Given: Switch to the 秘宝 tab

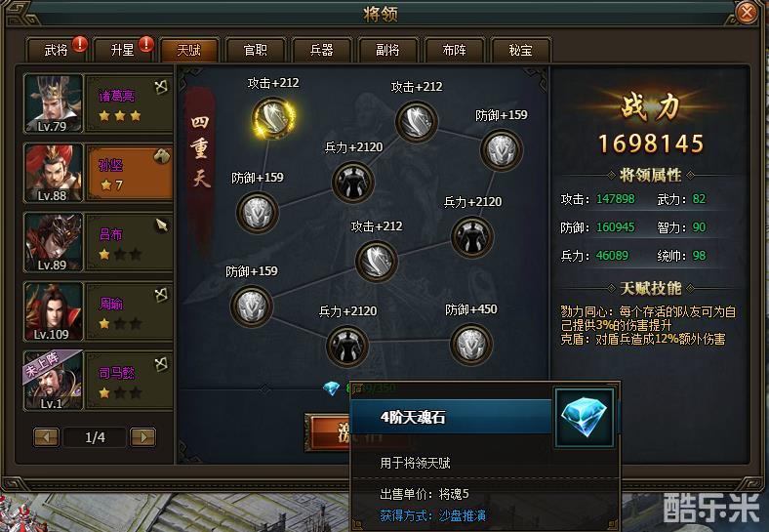Looking at the screenshot, I should pos(520,50).
